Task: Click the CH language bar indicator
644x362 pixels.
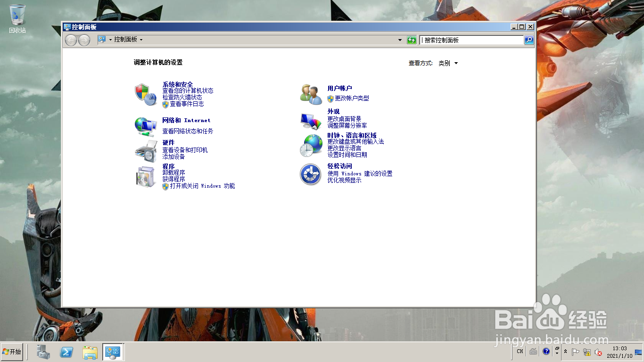Action: [x=520, y=351]
